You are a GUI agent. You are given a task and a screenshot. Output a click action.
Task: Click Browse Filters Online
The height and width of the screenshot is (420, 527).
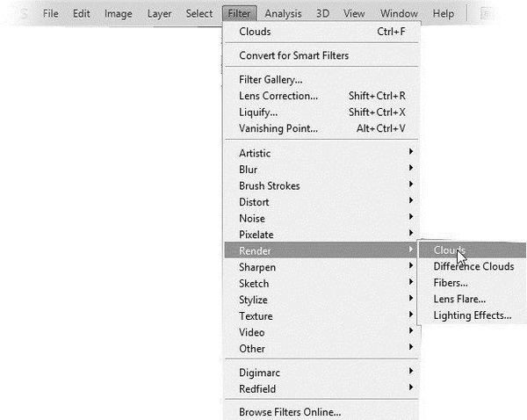[290, 411]
